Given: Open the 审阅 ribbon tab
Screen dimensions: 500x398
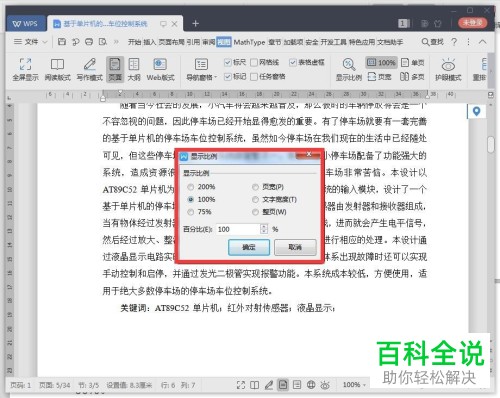Looking at the screenshot, I should coord(208,42).
